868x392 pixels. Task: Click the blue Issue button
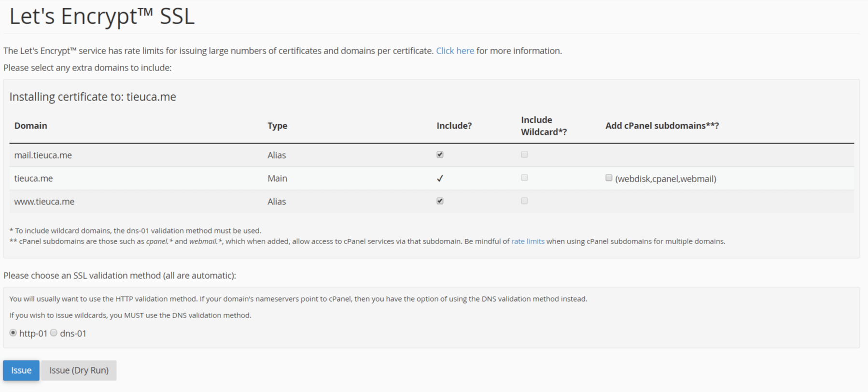coord(21,370)
